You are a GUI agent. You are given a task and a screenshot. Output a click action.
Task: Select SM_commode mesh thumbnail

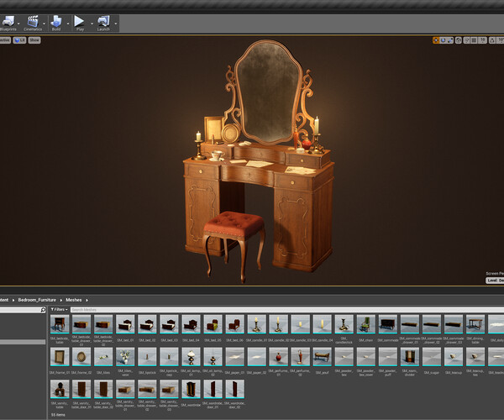[387, 324]
